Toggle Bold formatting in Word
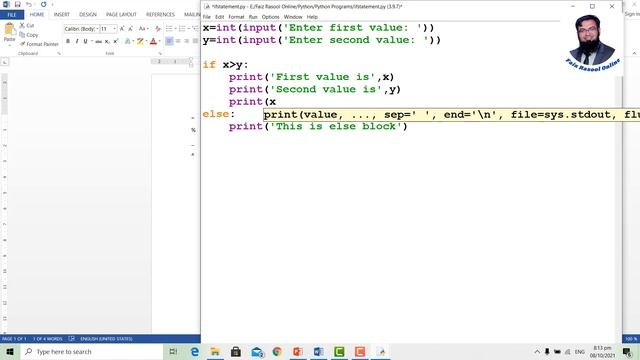Screen dimensions: 640x360 coord(68,41)
